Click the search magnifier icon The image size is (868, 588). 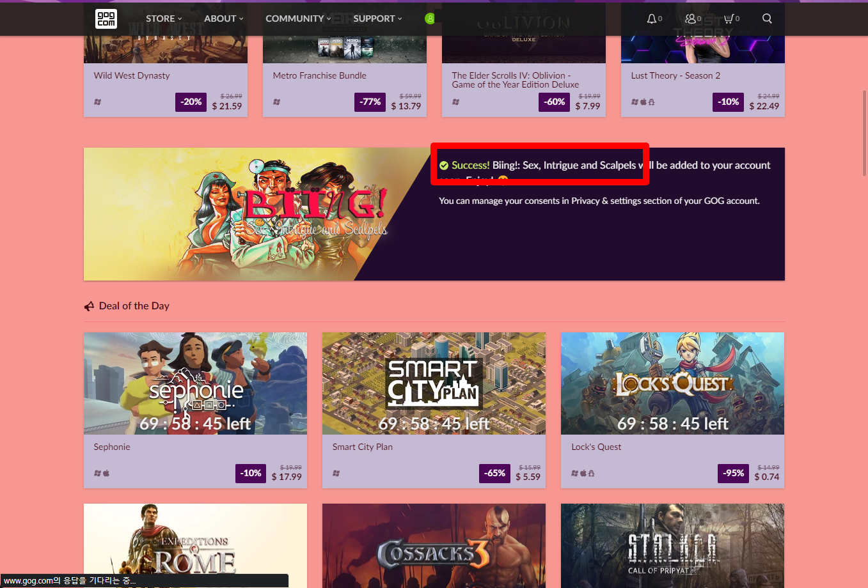[767, 19]
